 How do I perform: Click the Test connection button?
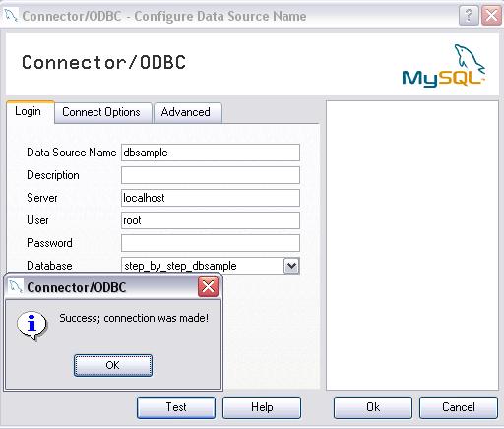click(x=176, y=407)
